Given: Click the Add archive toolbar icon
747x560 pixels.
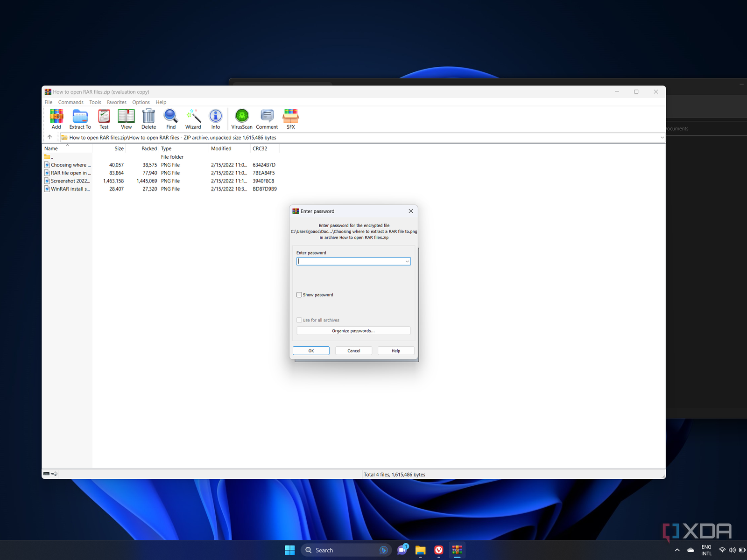Looking at the screenshot, I should [x=56, y=119].
